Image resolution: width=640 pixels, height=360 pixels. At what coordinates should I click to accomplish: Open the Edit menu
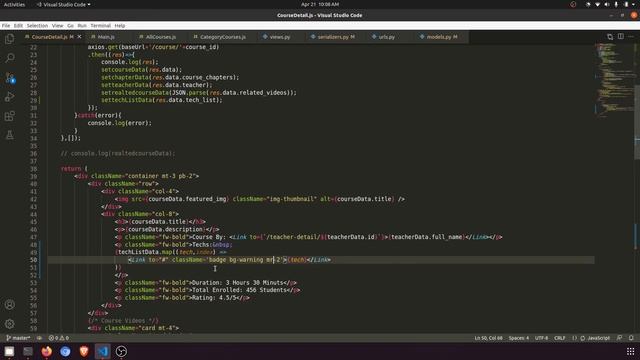(18, 25)
